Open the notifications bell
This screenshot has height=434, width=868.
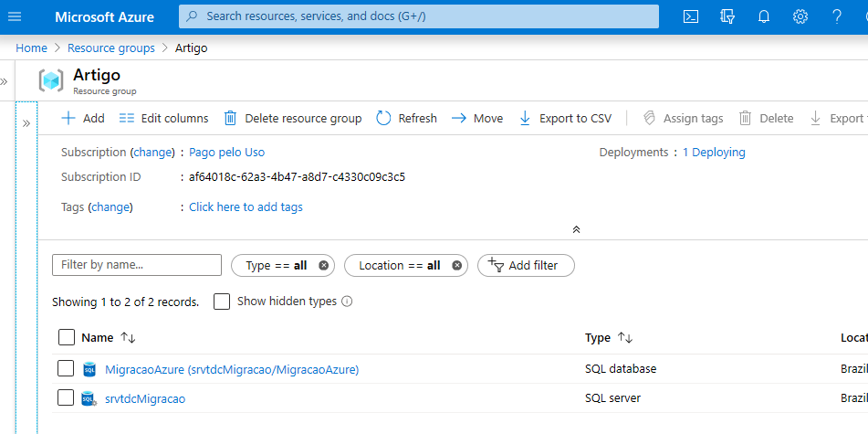(764, 16)
